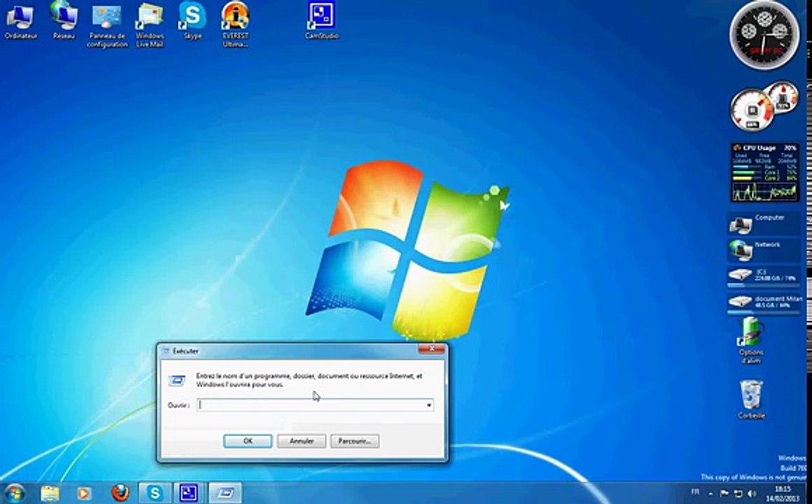812x504 pixels.
Task: Select the Skype desktop shortcut
Action: pos(192,21)
